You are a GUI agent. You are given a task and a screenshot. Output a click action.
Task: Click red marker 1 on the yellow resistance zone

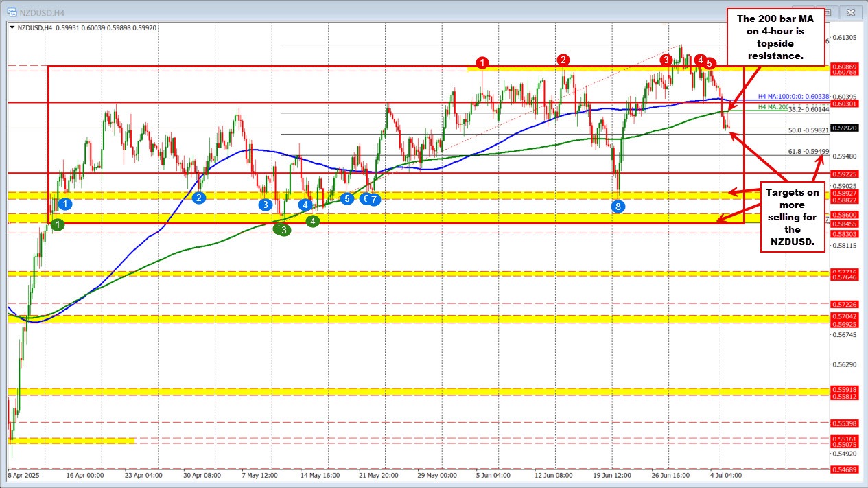click(x=482, y=63)
